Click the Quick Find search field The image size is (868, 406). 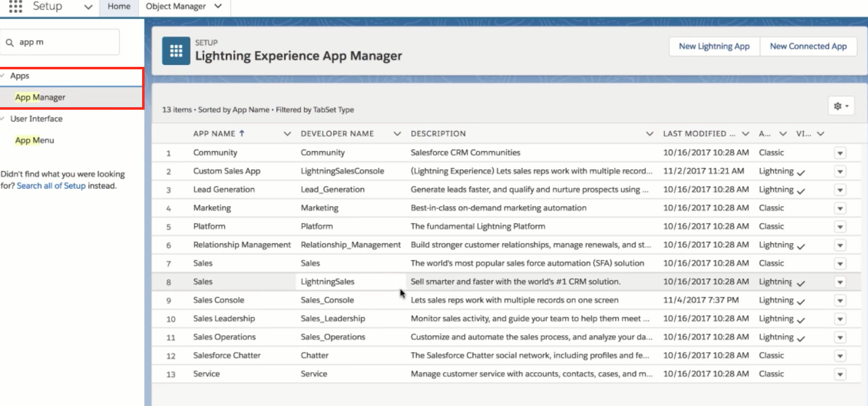point(60,42)
